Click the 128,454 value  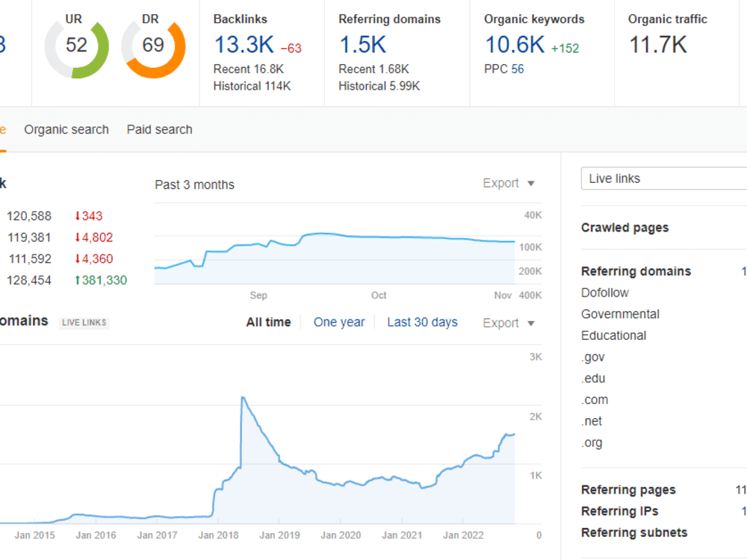pos(29,281)
